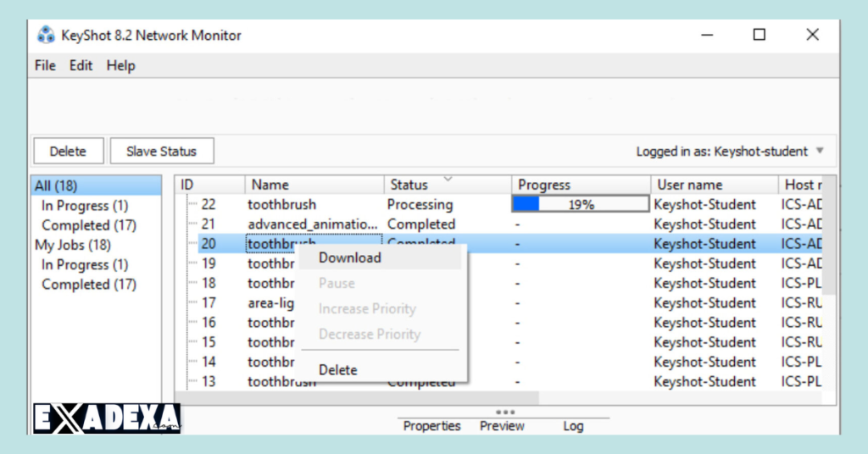The image size is (868, 454).
Task: Open the File menu
Action: [45, 65]
